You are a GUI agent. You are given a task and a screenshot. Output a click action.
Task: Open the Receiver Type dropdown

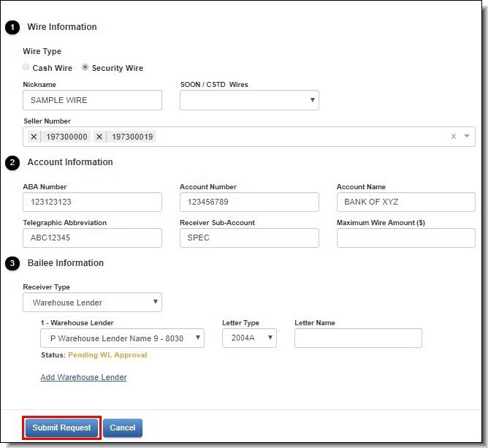tap(92, 302)
